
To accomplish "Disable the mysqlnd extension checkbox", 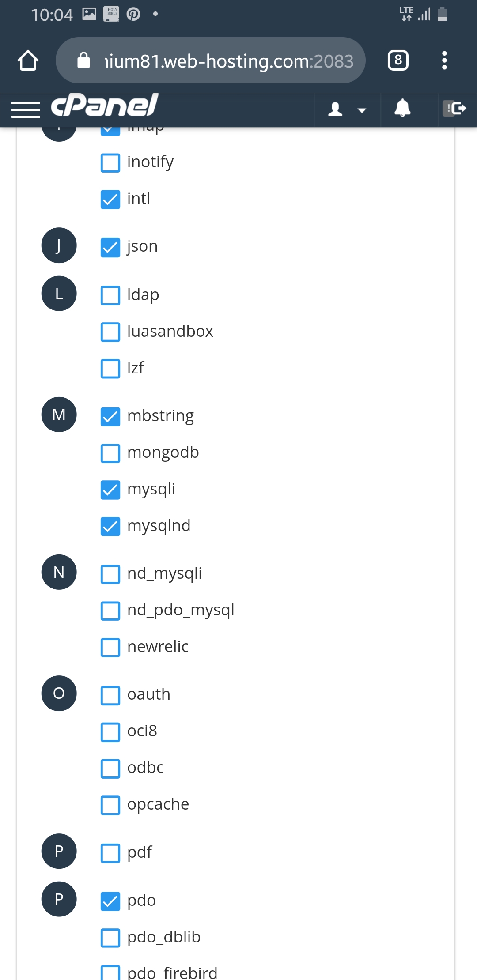I will 110,526.
